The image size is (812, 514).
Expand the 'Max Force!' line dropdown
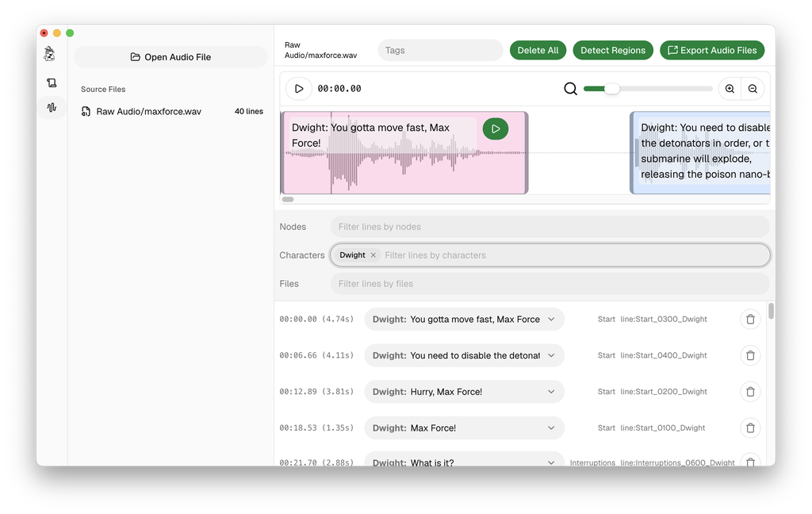point(551,428)
